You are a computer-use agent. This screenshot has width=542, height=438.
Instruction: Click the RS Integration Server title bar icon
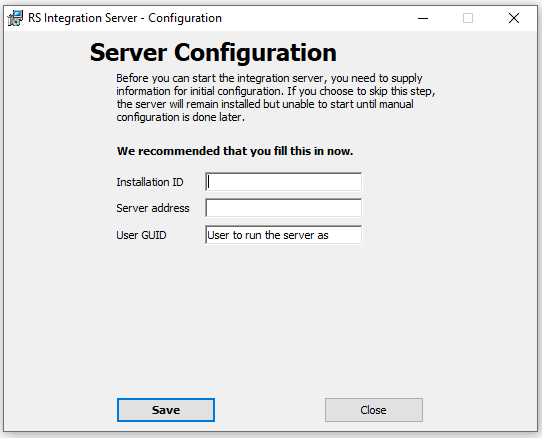[x=15, y=18]
